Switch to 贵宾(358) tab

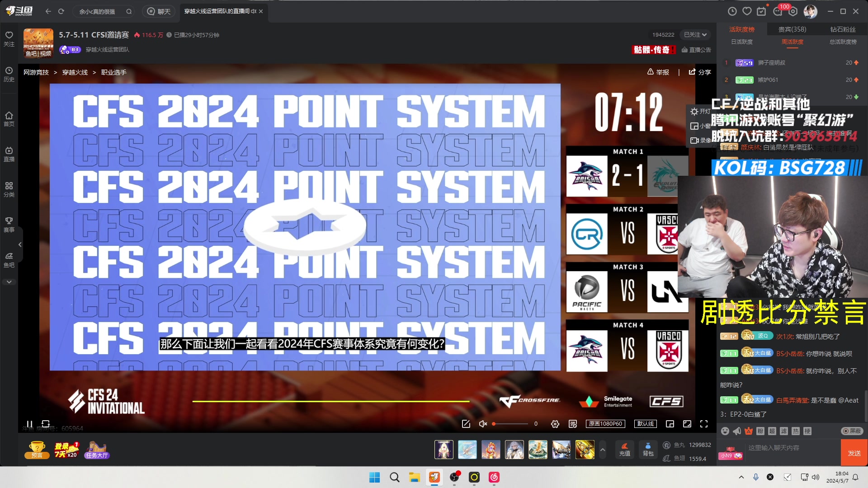(792, 29)
